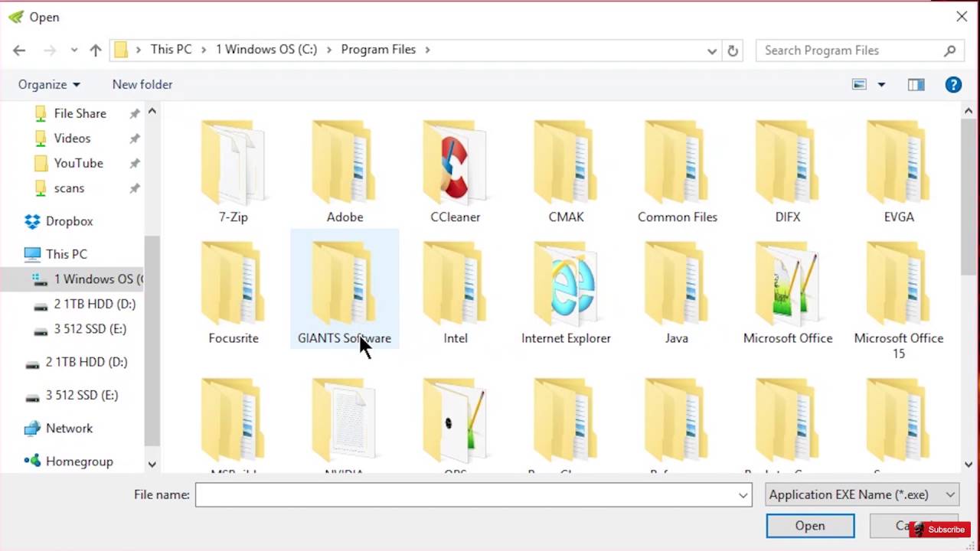Image resolution: width=980 pixels, height=551 pixels.
Task: Open the Organize dropdown menu
Action: pos(49,85)
